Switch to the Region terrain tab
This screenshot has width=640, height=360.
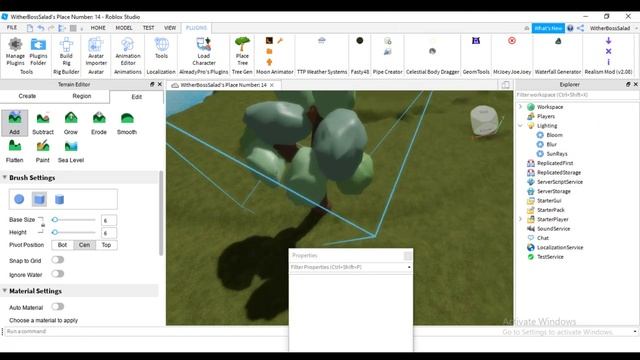[x=82, y=96]
